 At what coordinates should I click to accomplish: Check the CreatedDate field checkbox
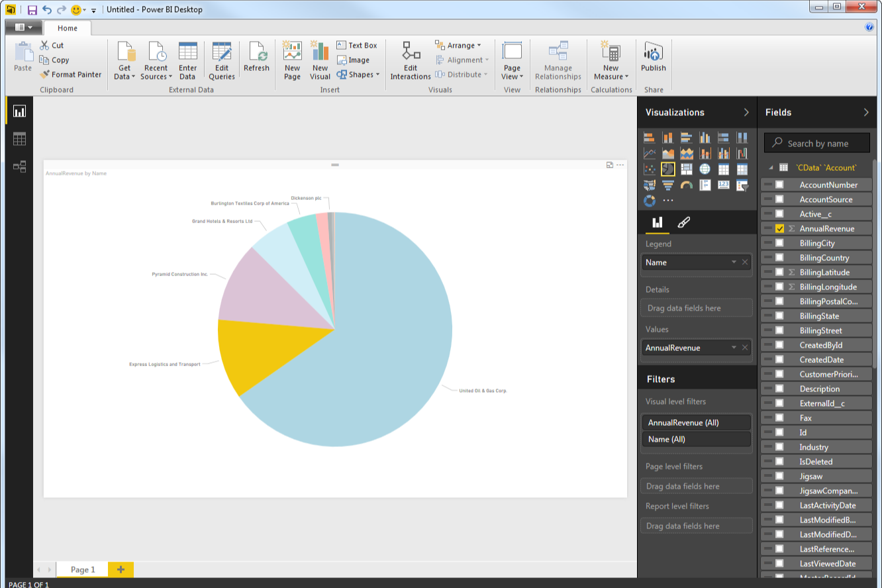[x=779, y=360]
